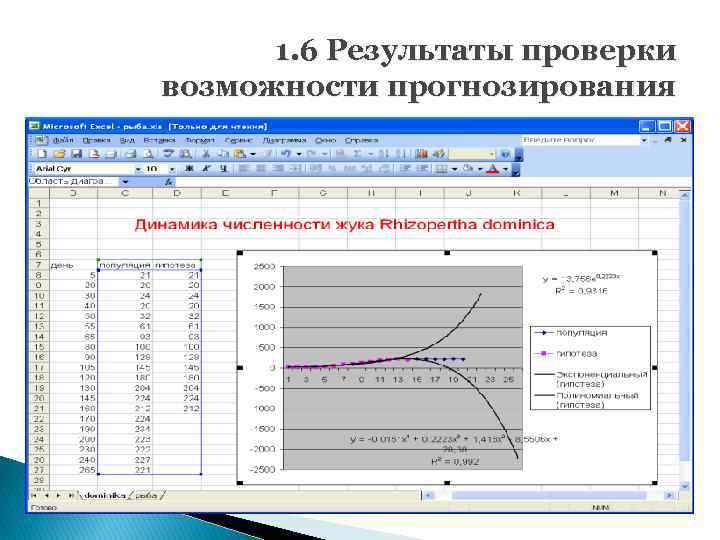Sort ascending with the A-Z icon
This screenshot has height=540, width=720.
pyautogui.click(x=385, y=154)
